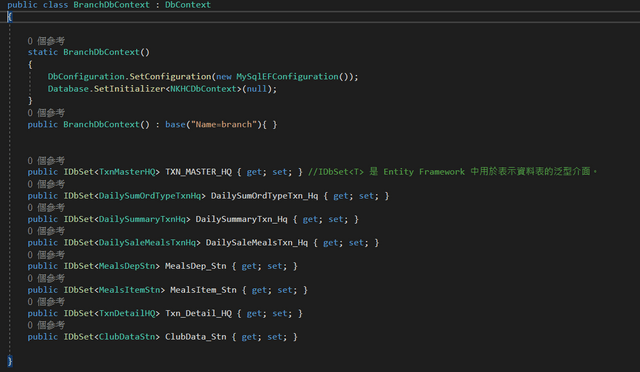Click reference count above ClubData_Stn property
Image resolution: width=640 pixels, height=372 pixels.
tap(46, 325)
